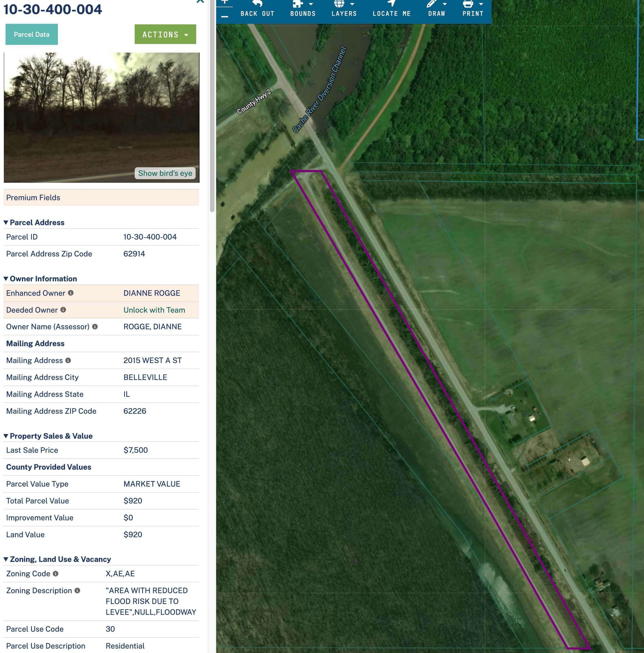The width and height of the screenshot is (644, 653).
Task: Collapse the Owner Information section
Action: tap(6, 279)
